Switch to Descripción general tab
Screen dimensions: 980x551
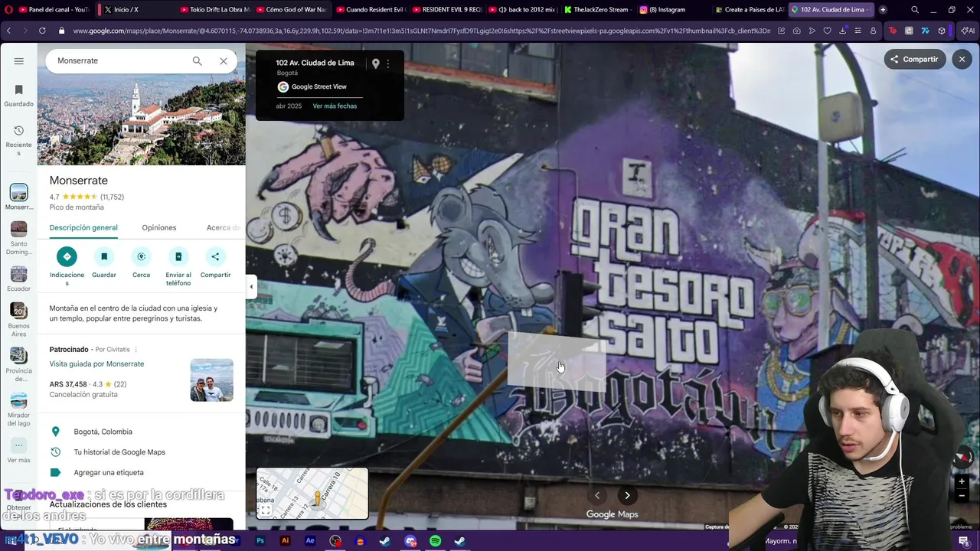(x=83, y=227)
